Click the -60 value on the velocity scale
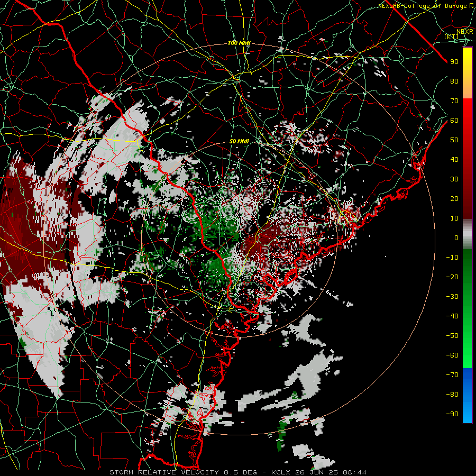This screenshot has height=476, width=476. click(452, 355)
